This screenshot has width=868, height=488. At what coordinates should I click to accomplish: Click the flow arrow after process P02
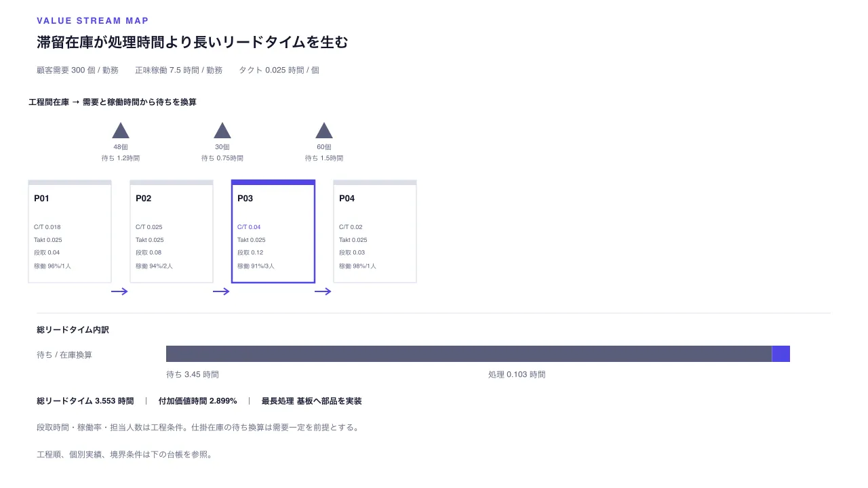click(x=222, y=291)
